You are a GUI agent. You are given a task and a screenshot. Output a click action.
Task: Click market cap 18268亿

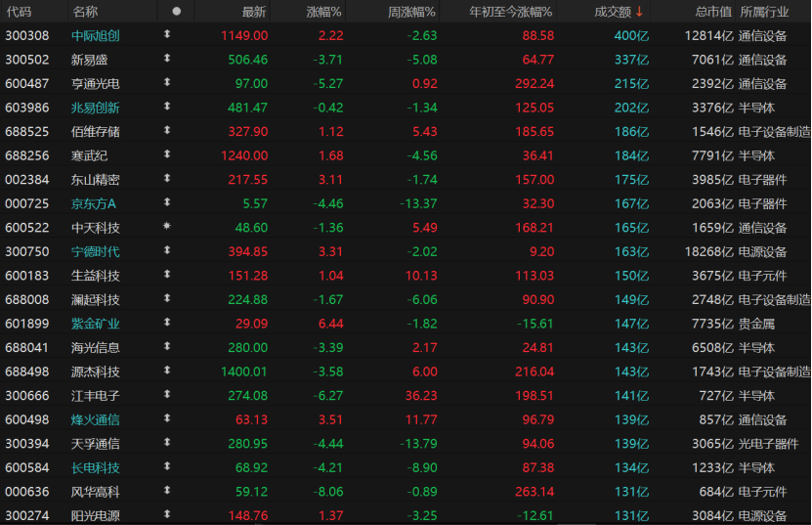coord(709,252)
